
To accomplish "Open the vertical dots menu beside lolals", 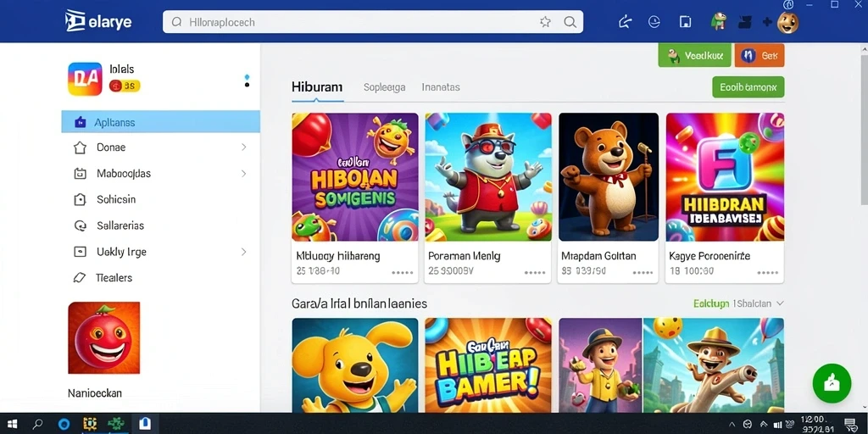I will click(247, 81).
